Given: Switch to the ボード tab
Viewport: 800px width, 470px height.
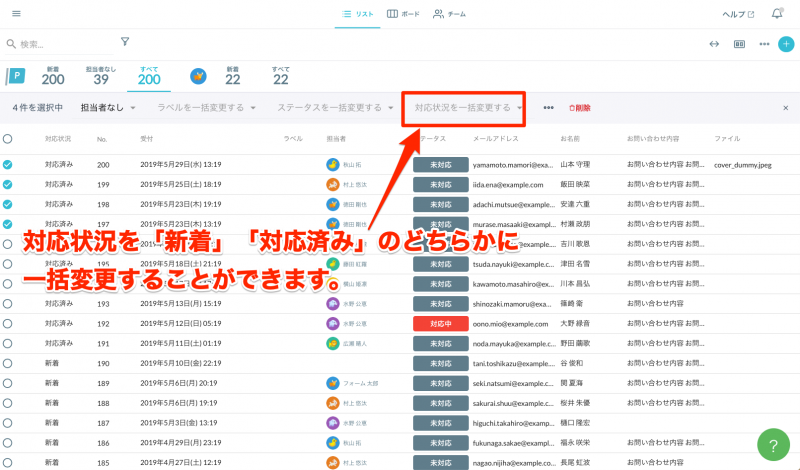Looking at the screenshot, I should [403, 14].
